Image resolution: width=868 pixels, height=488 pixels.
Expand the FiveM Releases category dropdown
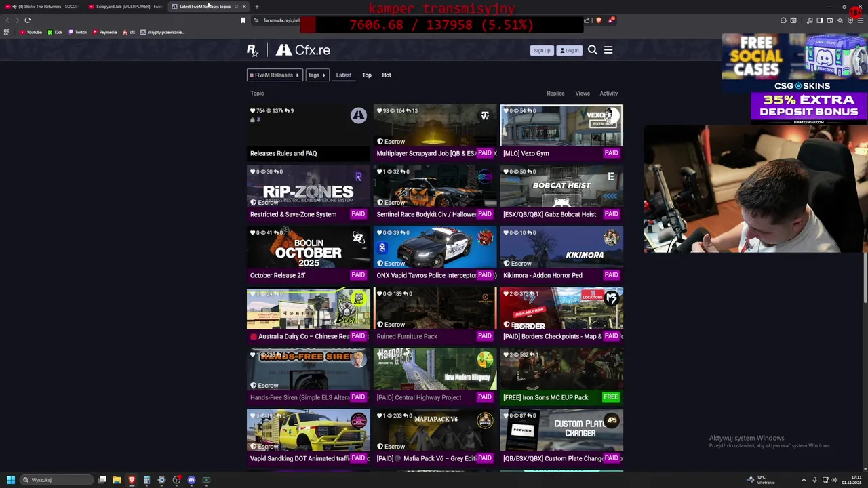point(275,75)
